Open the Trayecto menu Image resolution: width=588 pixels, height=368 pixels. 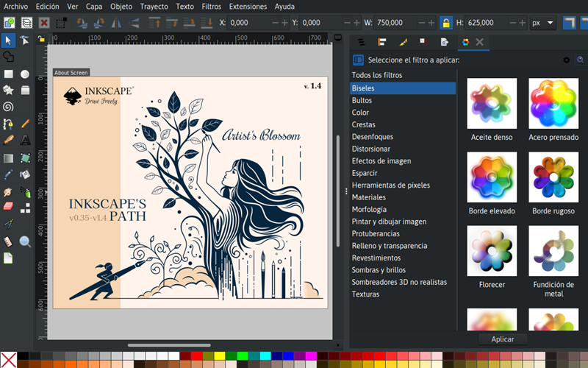pos(154,7)
